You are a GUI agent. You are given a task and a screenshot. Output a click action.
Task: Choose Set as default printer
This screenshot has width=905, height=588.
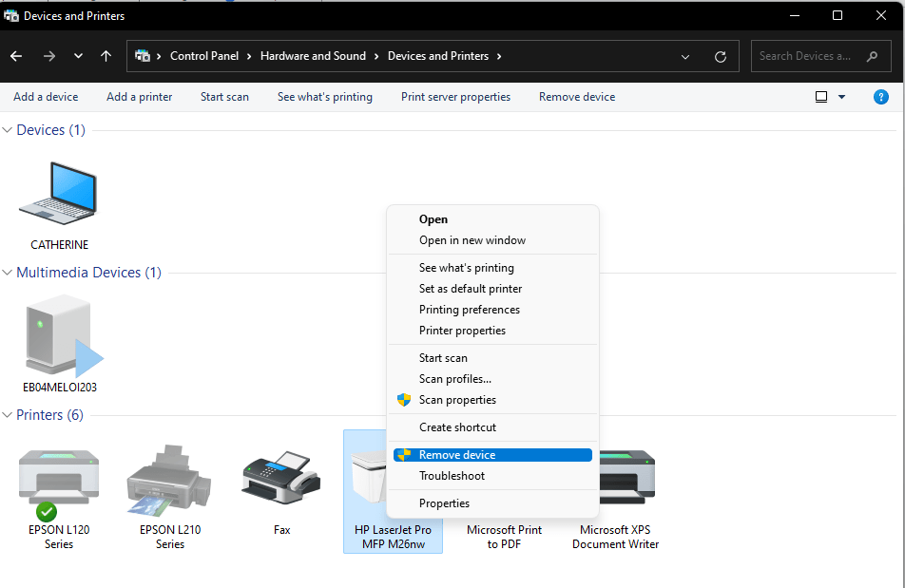pos(471,289)
